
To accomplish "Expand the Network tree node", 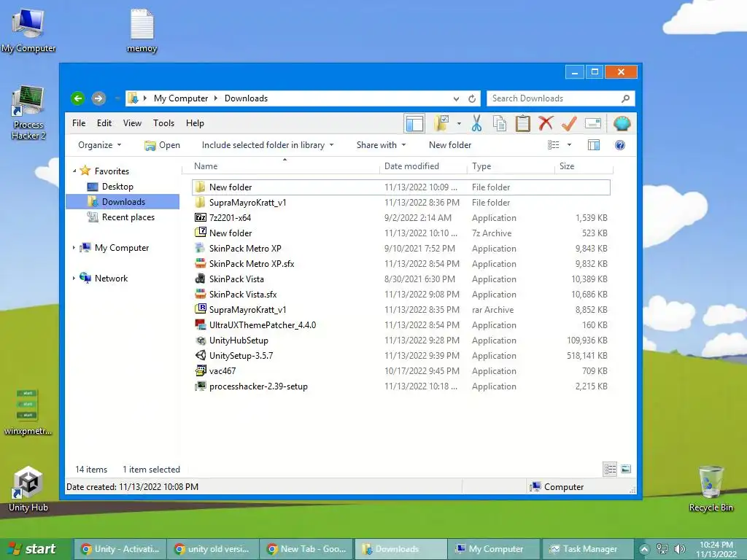I will click(74, 278).
